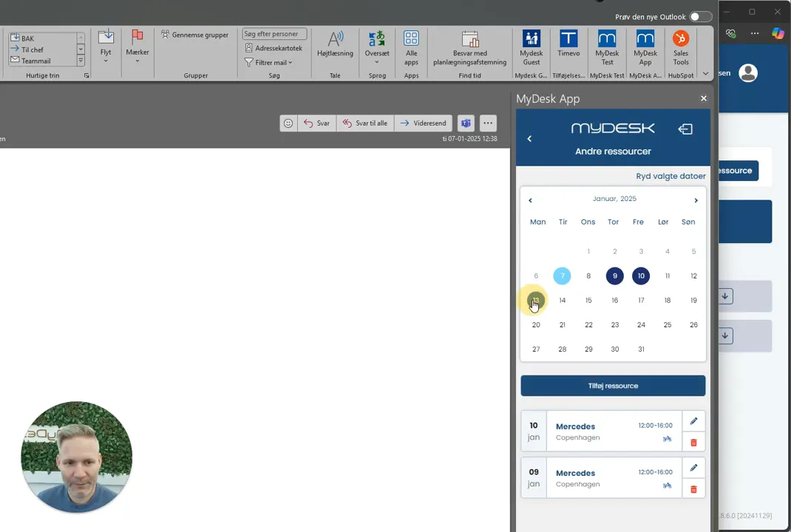Viewport: 791px width, 532px height.
Task: Click the Videresend forward button
Action: pyautogui.click(x=424, y=123)
